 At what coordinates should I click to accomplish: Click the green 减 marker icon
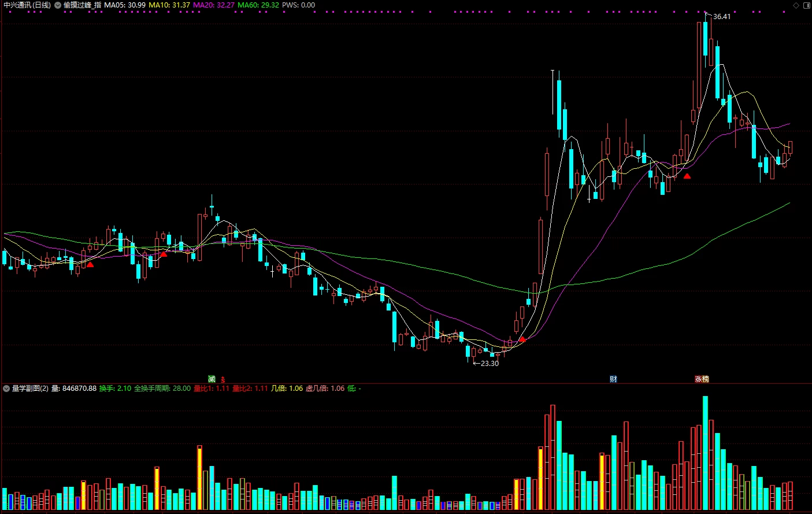212,379
